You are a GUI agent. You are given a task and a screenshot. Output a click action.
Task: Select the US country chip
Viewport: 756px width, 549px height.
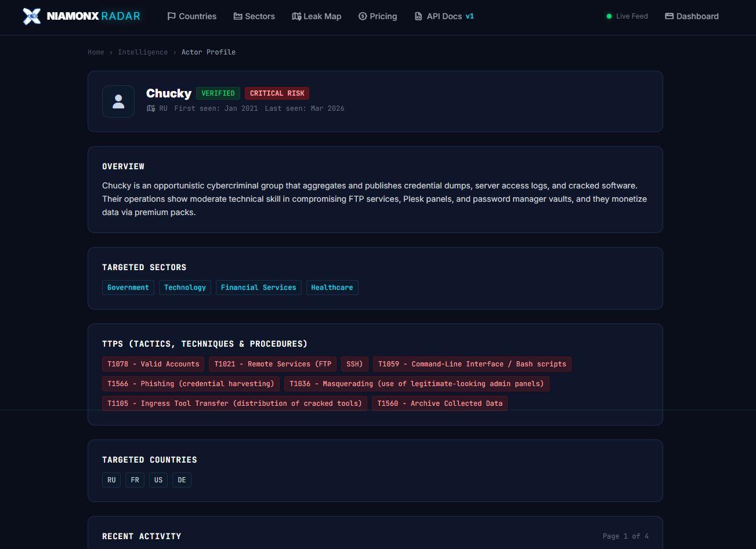[158, 480]
